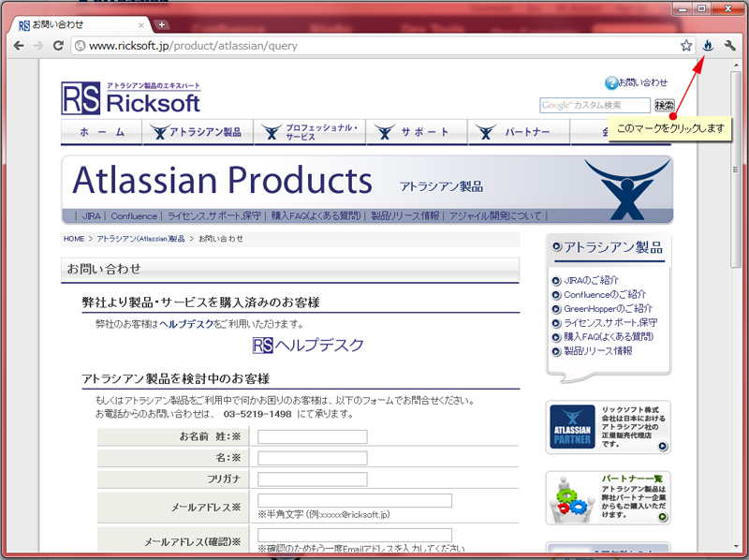
Task: Click the ヘルプデスク inline text link
Action: (x=186, y=324)
